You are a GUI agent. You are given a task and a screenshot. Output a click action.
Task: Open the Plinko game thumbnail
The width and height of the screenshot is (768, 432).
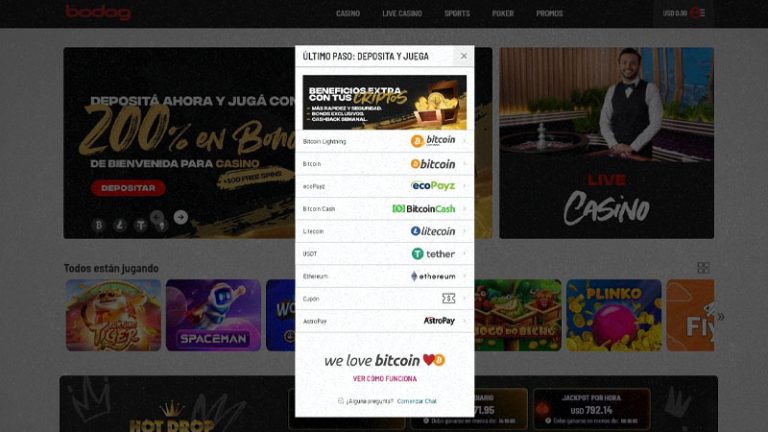pos(614,315)
